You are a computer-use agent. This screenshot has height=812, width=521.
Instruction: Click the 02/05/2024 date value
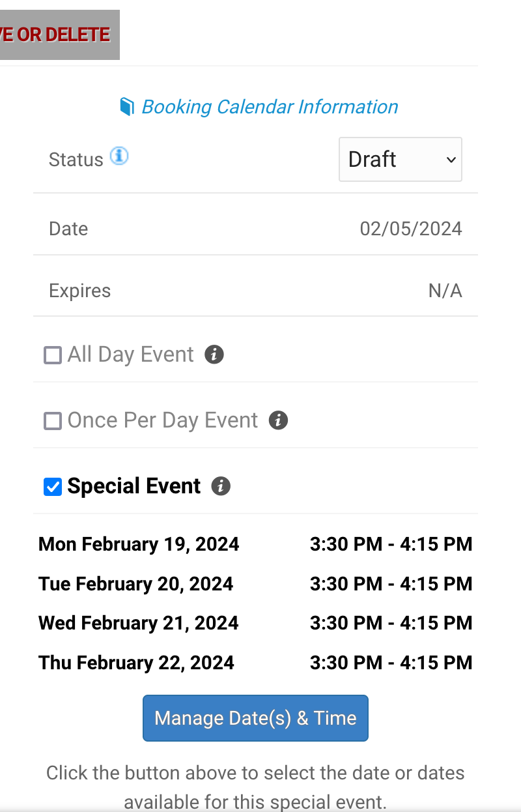(411, 229)
